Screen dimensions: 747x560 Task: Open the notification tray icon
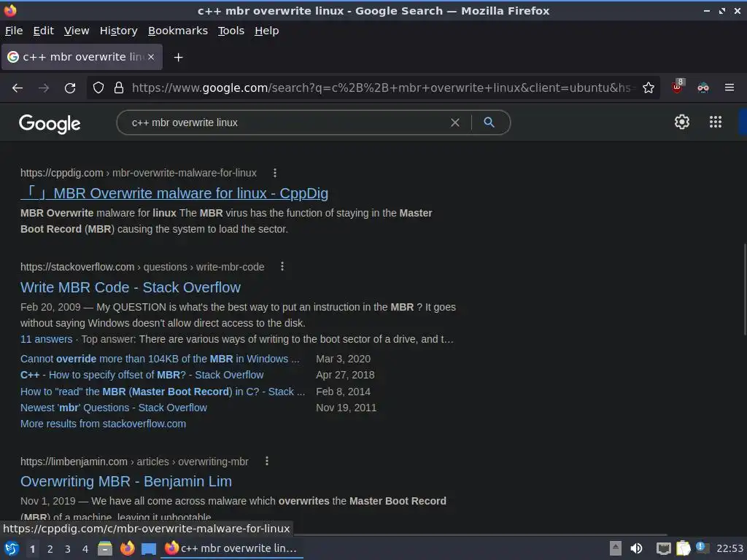[x=702, y=548]
